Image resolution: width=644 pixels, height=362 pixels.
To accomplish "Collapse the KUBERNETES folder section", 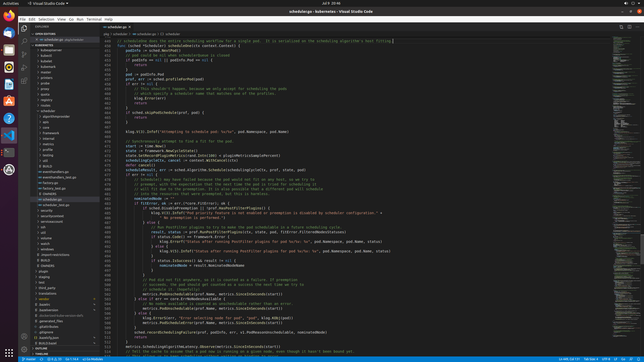I will click(x=65, y=45).
